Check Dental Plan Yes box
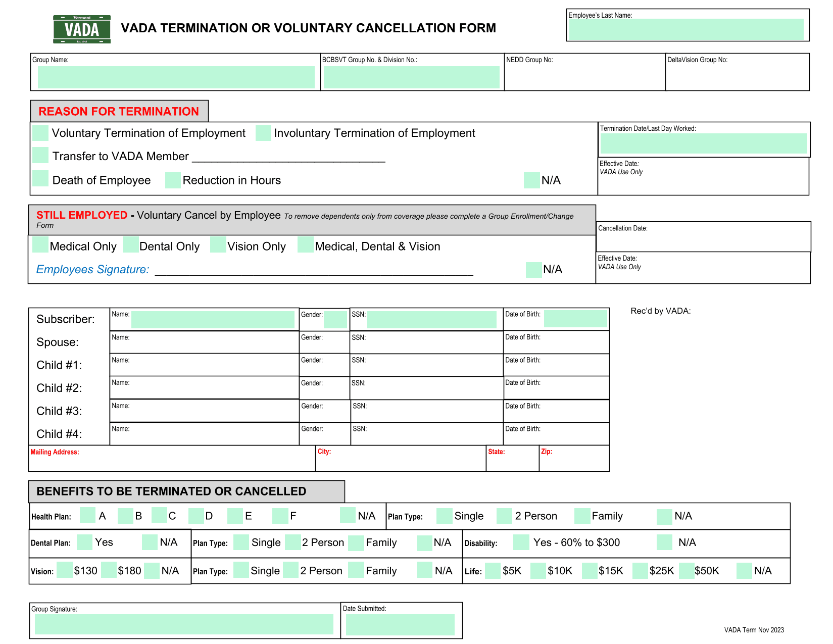The image size is (833, 644). click(x=84, y=542)
